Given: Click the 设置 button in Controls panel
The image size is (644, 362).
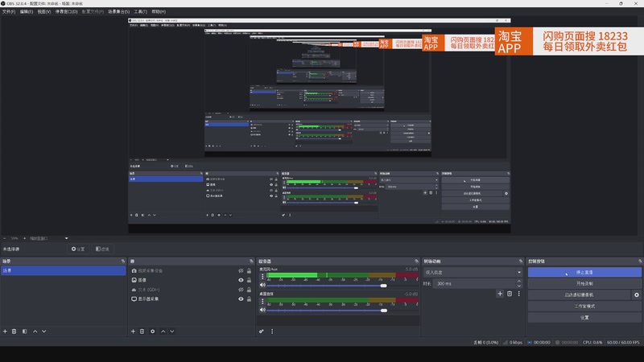Looking at the screenshot, I should point(584,317).
